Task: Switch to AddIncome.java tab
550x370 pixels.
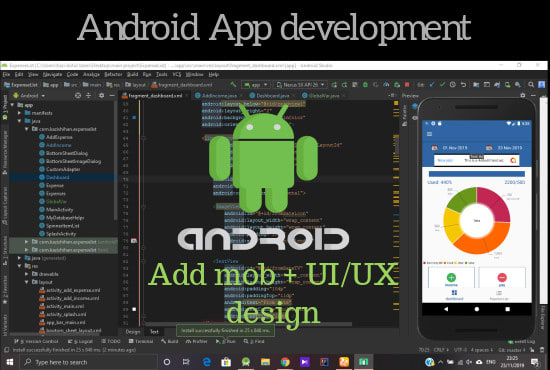Action: coord(219,95)
